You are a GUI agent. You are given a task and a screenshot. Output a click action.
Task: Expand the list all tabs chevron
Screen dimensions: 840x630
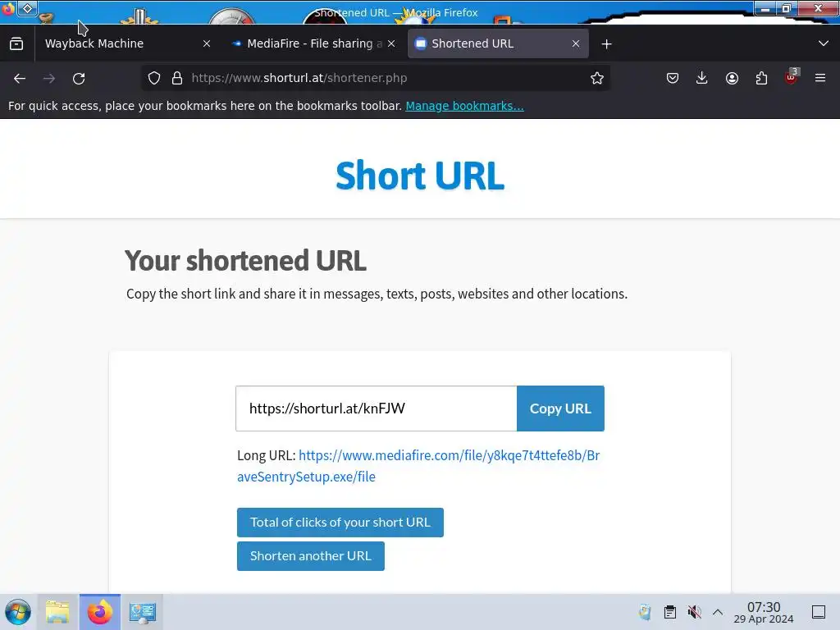824,43
